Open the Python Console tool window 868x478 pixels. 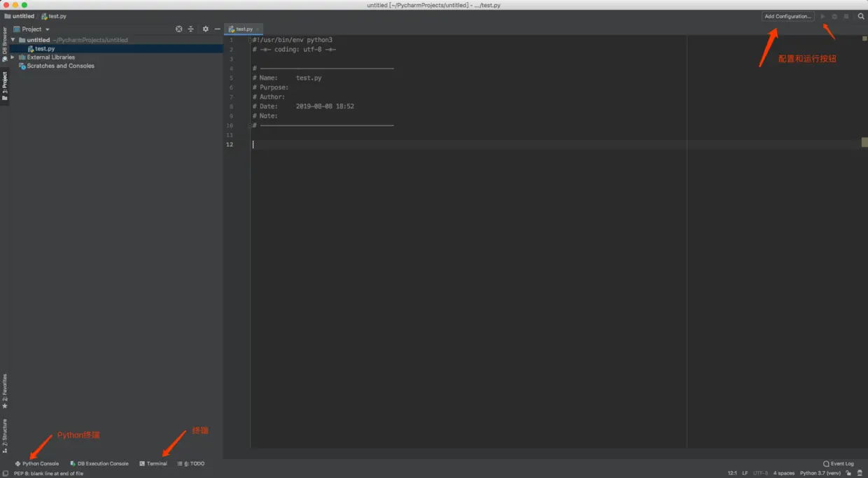[x=36, y=463]
